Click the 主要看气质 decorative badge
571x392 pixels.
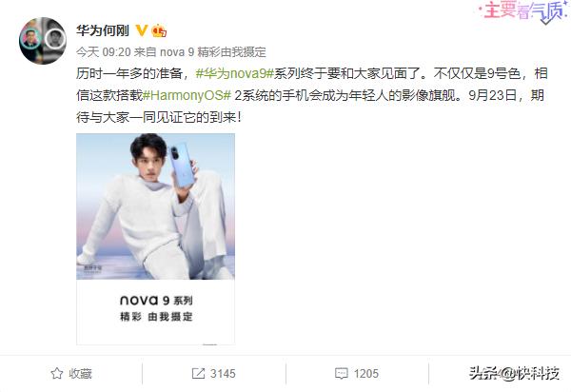tap(522, 10)
